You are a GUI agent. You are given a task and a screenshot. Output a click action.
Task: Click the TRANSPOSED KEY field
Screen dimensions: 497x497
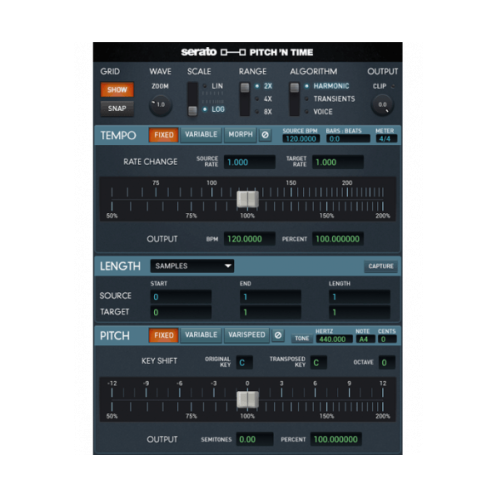(318, 363)
